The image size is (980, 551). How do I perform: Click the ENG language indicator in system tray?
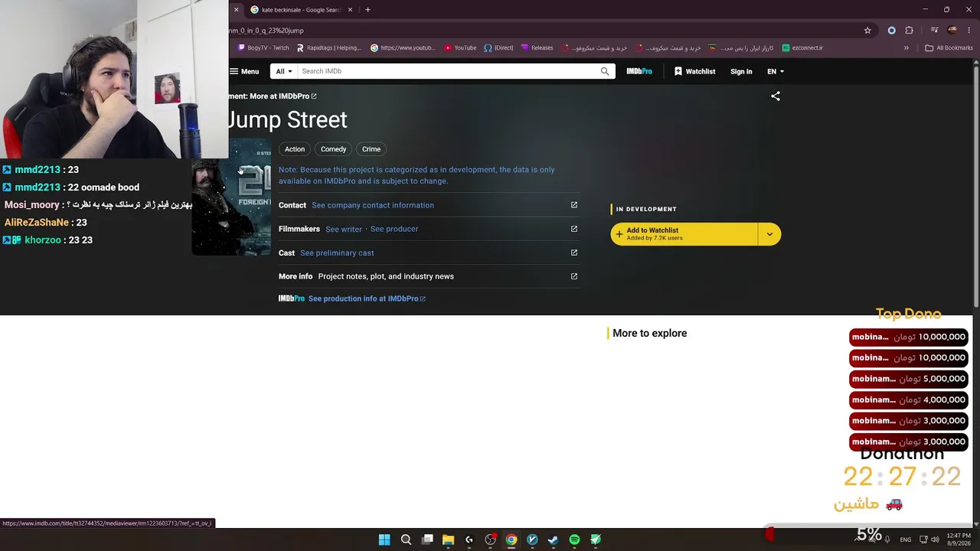[x=905, y=540]
